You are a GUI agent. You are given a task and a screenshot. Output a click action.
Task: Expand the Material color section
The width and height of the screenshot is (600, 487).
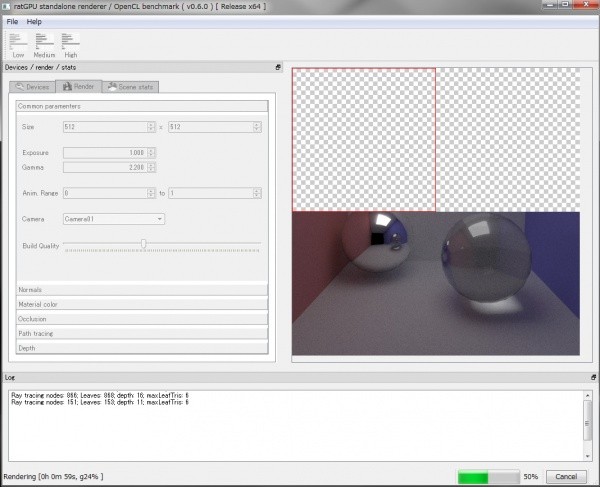coord(142,304)
